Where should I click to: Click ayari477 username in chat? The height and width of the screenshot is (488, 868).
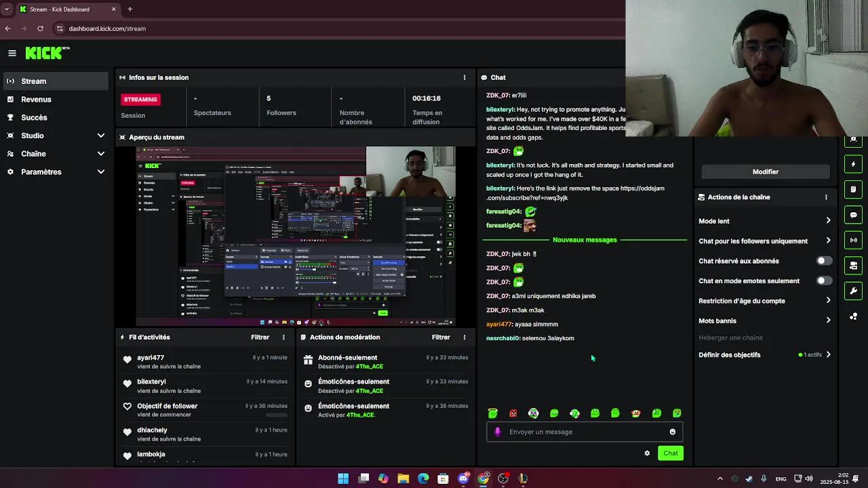coord(498,324)
